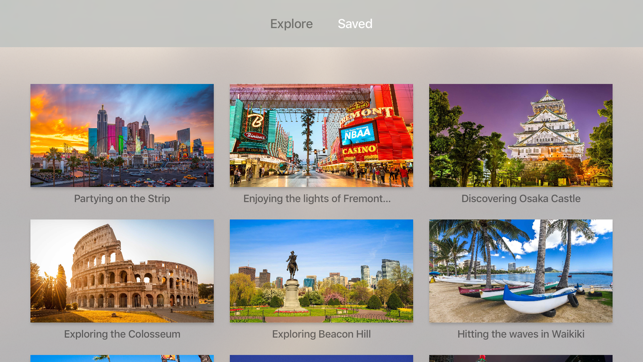Select the partially visible bottom-middle blue thumbnail
The height and width of the screenshot is (362, 643).
click(322, 359)
